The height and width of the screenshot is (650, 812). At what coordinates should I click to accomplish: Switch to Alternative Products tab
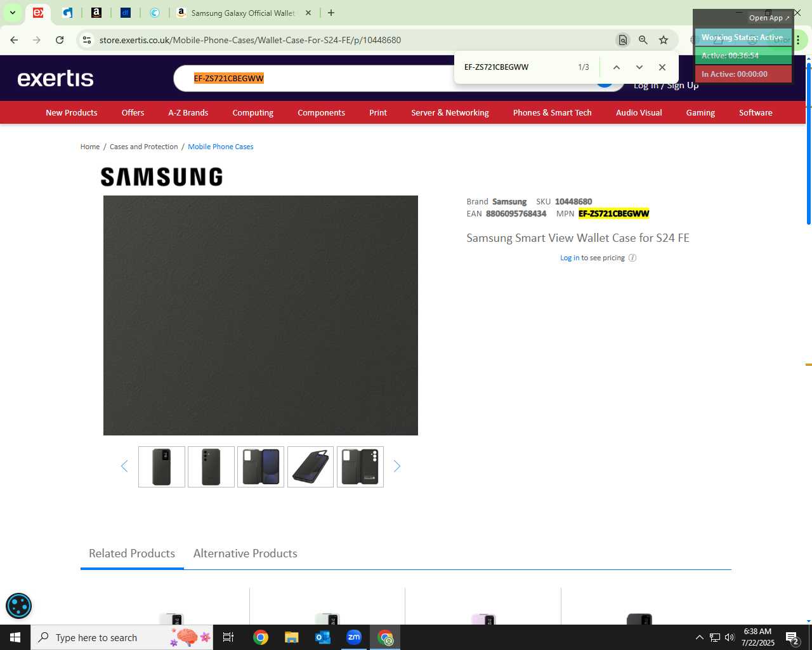(x=246, y=554)
